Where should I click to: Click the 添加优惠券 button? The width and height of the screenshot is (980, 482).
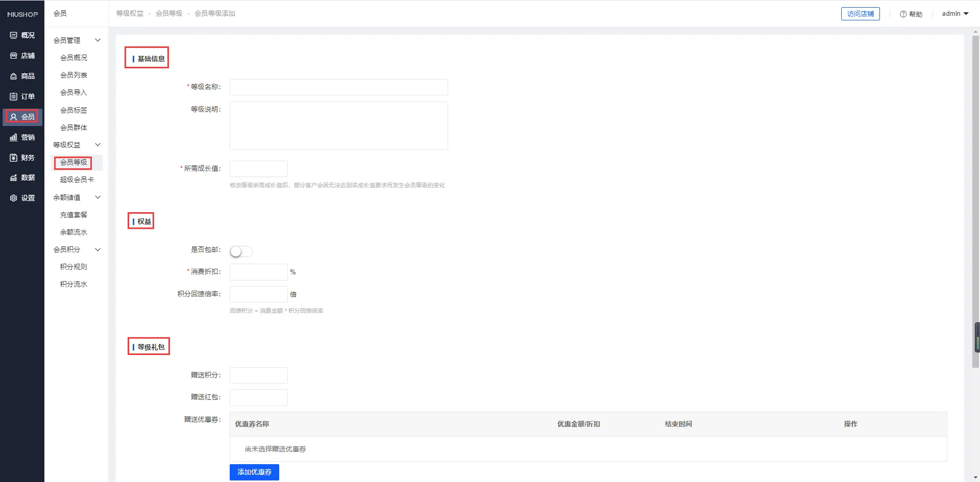pos(254,472)
